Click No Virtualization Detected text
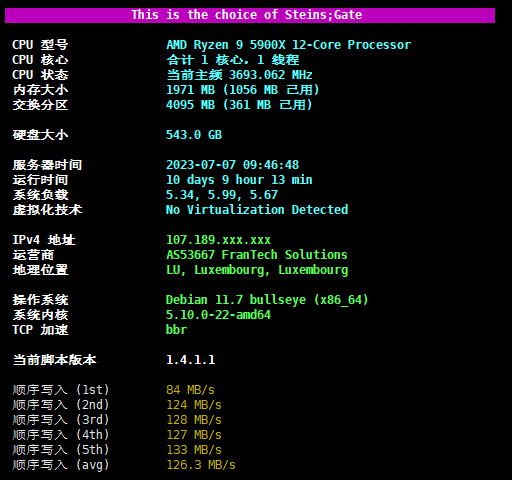This screenshot has width=512, height=480. (x=257, y=210)
